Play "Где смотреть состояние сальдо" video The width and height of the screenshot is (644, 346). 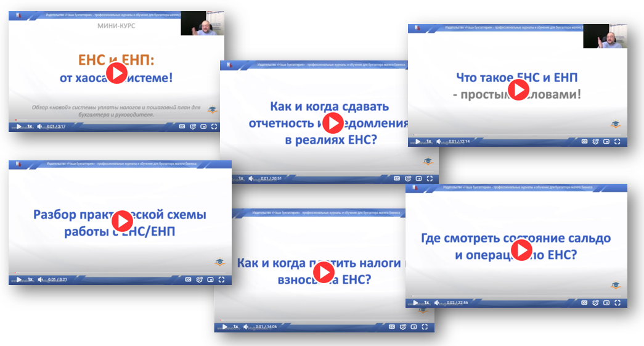522,249
